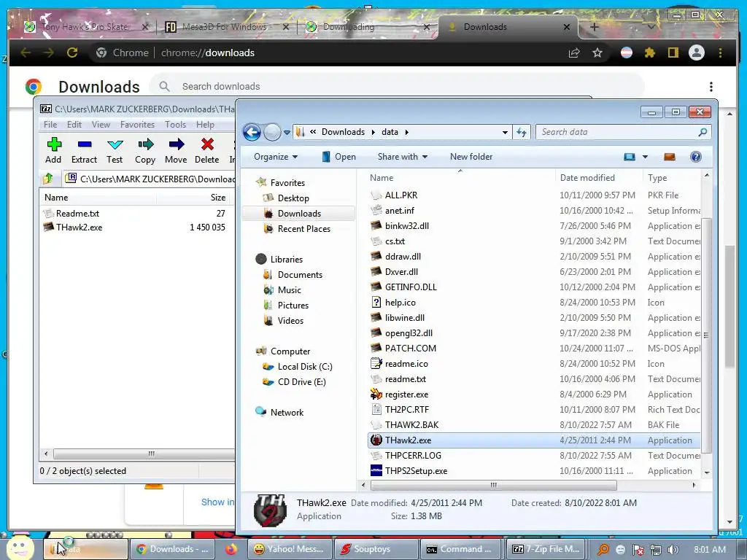Go up one folder level in 7-Zip
The height and width of the screenshot is (560, 747).
tap(48, 179)
